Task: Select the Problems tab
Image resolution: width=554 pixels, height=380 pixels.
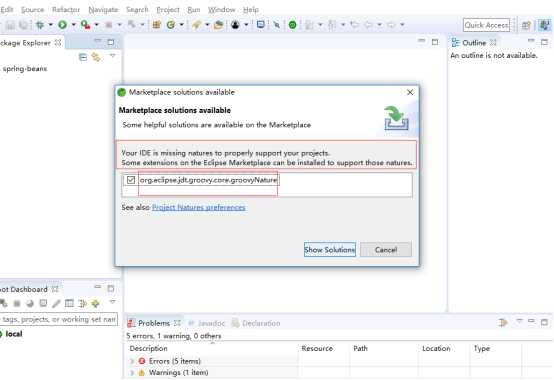Action: click(x=154, y=323)
